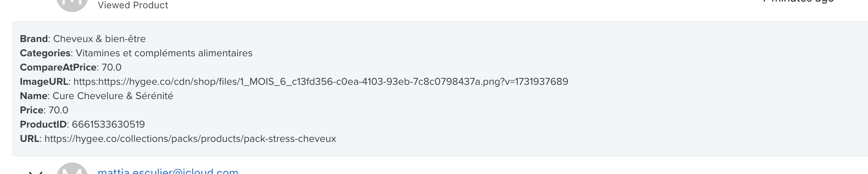Viewport: 868px width, 174px height.
Task: Click the CompareAtPrice value 70.0
Action: 111,67
